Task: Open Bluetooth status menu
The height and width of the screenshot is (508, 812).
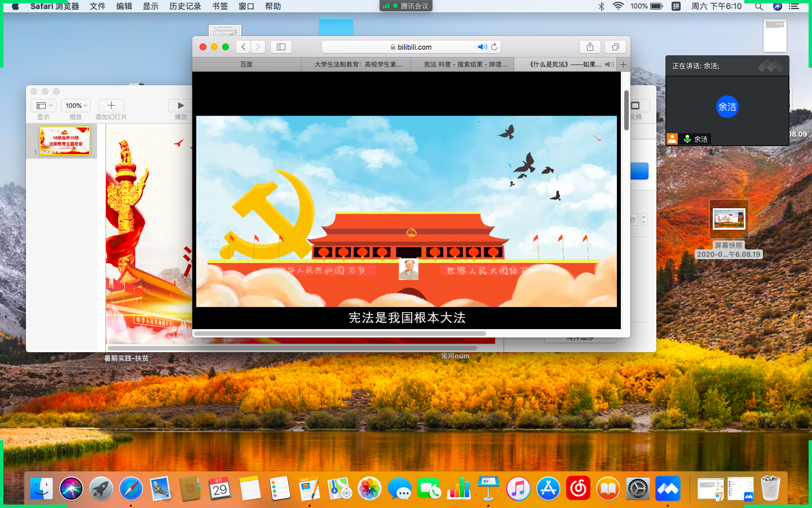Action: point(601,6)
